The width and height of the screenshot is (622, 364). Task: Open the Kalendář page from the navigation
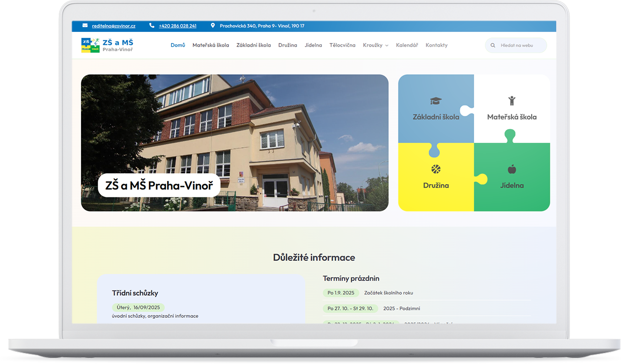click(x=407, y=45)
